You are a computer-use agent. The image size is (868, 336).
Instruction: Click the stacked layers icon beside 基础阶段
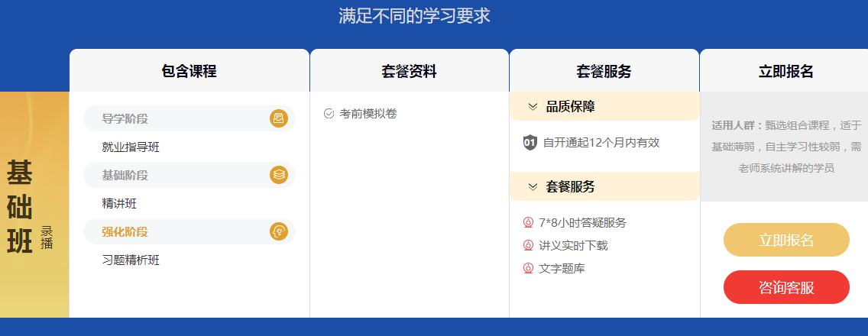click(x=279, y=175)
